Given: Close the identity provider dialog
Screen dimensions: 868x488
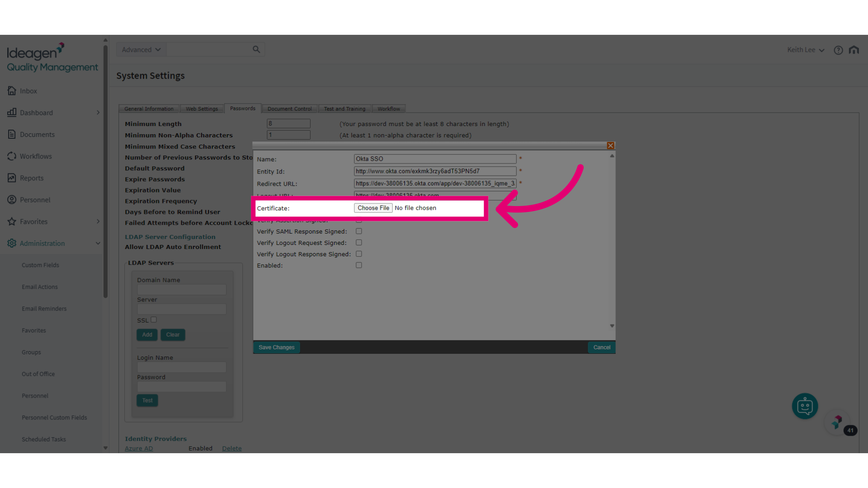Looking at the screenshot, I should 610,145.
